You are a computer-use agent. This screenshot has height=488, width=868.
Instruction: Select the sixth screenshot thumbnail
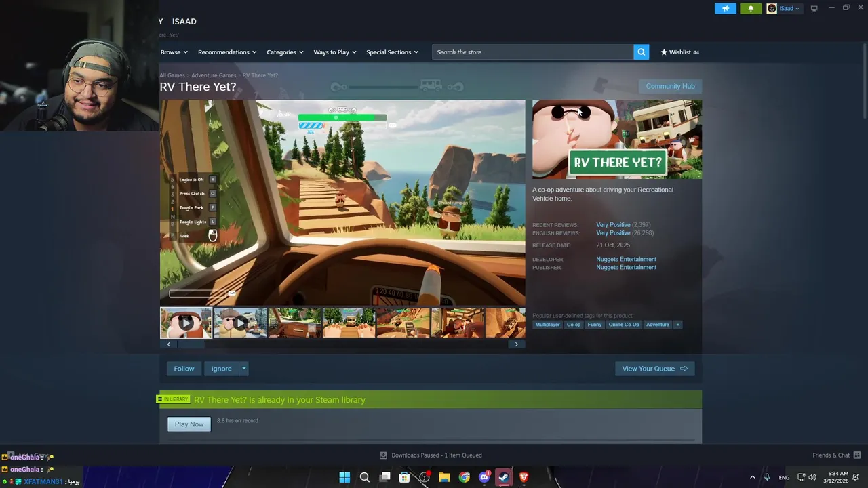click(457, 323)
